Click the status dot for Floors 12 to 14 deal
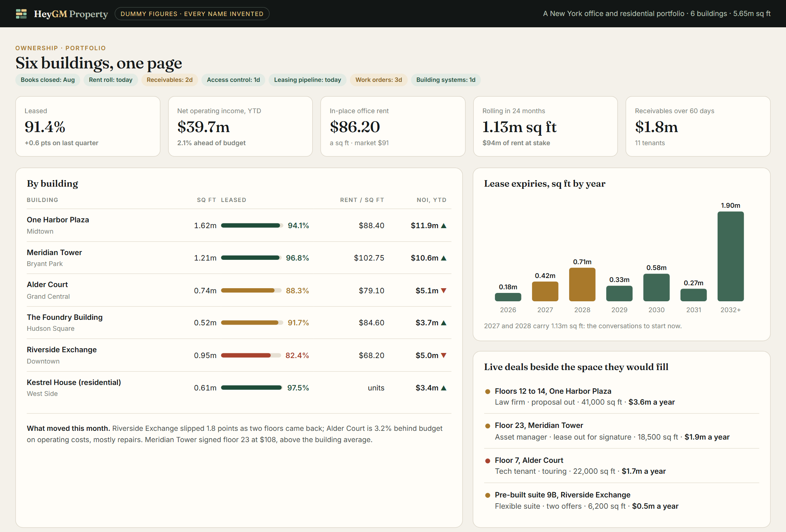 488,392
